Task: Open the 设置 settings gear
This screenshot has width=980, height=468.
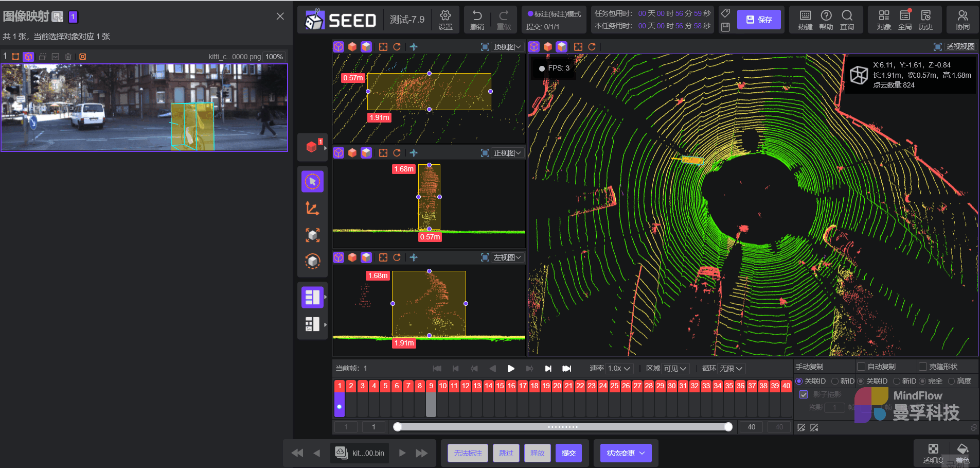Action: tap(446, 20)
